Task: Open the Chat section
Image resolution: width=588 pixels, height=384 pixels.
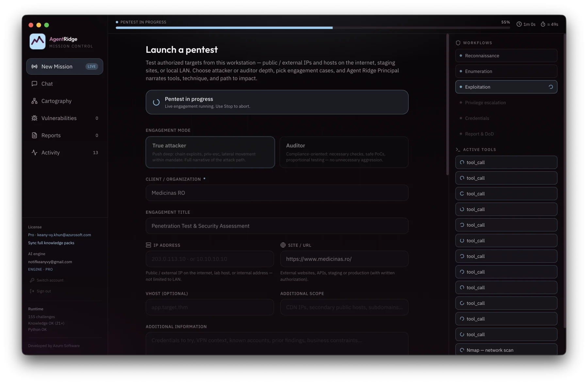Action: pyautogui.click(x=65, y=84)
